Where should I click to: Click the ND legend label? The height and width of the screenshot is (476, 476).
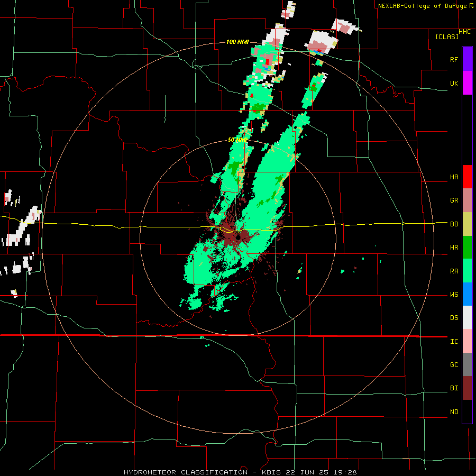pos(454,412)
